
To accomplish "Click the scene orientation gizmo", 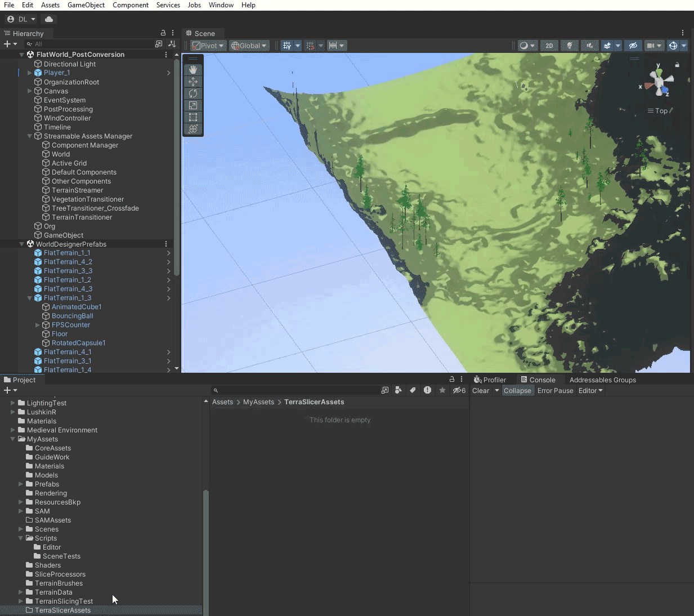I will pyautogui.click(x=659, y=83).
